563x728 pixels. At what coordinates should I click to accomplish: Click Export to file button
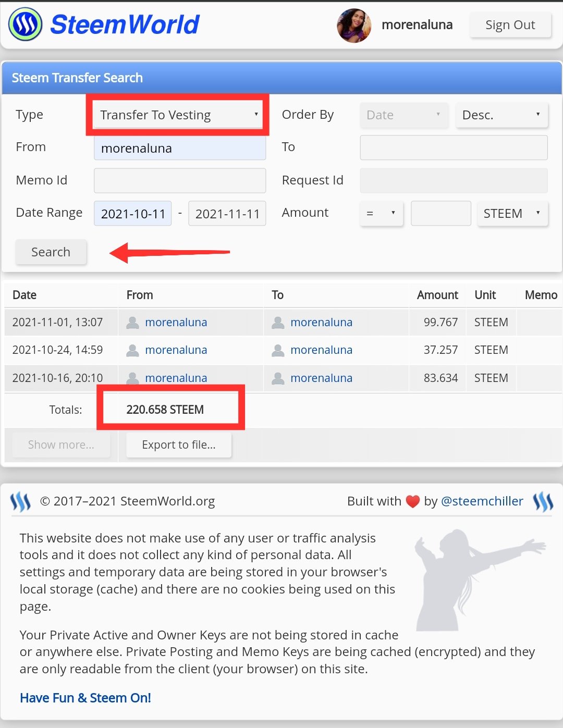tap(179, 445)
